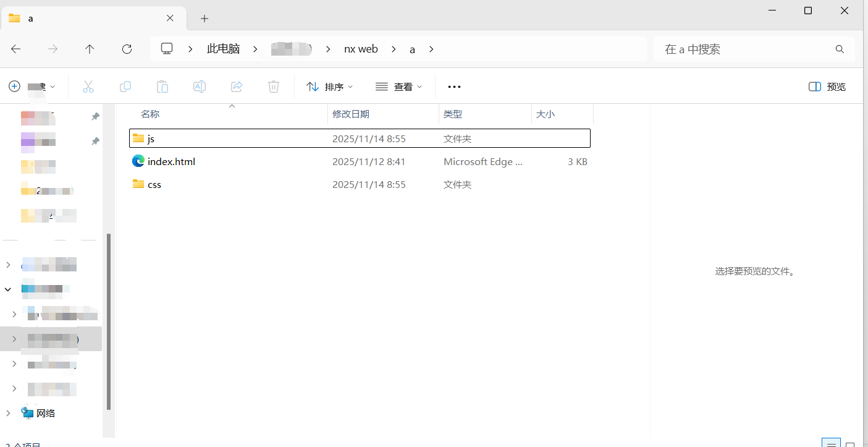Click the Share icon in toolbar
This screenshot has width=868, height=447.
pos(237,87)
